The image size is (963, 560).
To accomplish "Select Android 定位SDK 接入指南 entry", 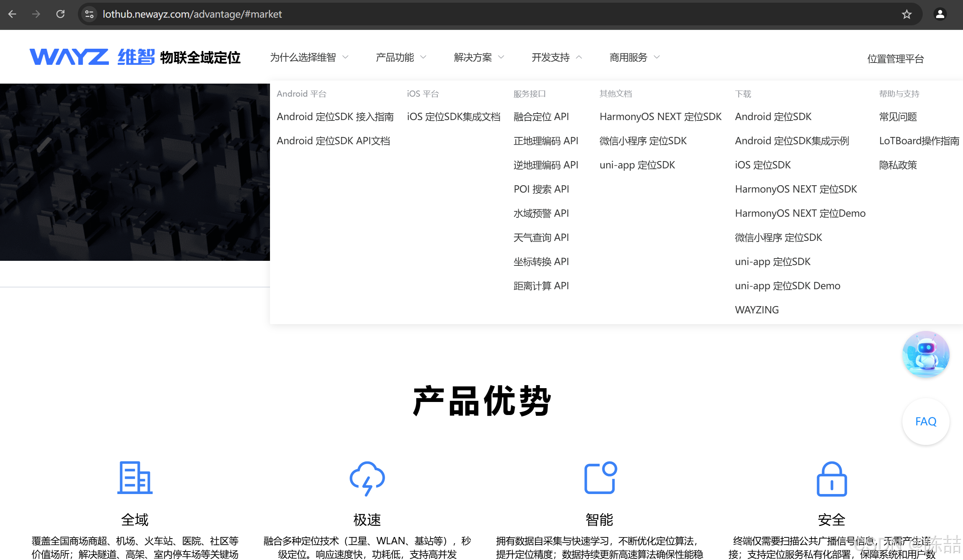I will (335, 117).
